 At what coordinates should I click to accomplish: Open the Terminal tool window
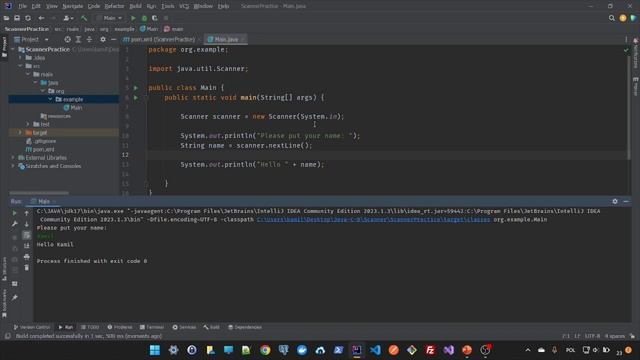(151, 327)
